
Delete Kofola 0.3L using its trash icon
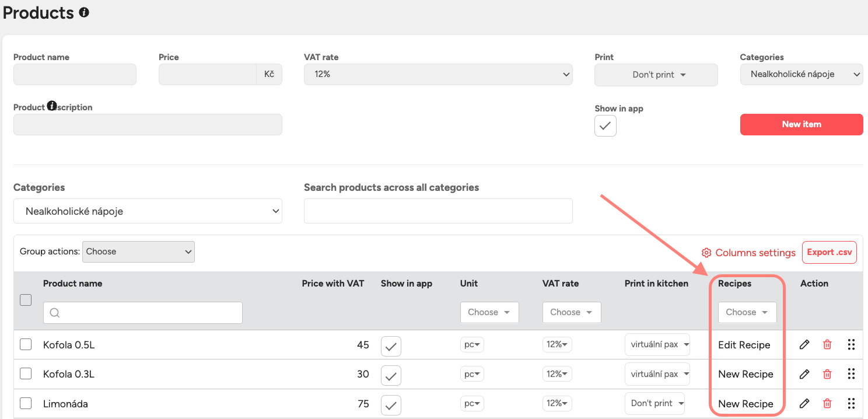pyautogui.click(x=827, y=374)
